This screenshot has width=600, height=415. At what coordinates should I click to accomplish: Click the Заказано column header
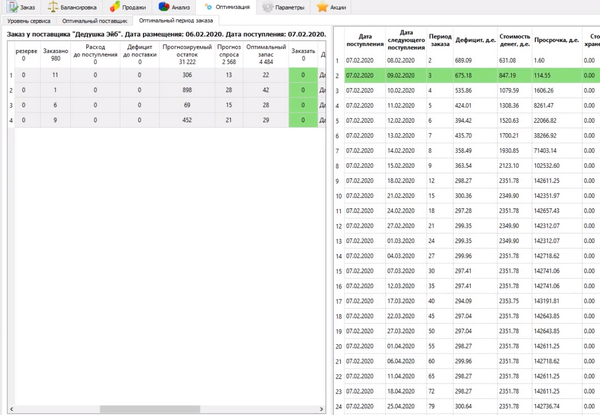pos(55,54)
